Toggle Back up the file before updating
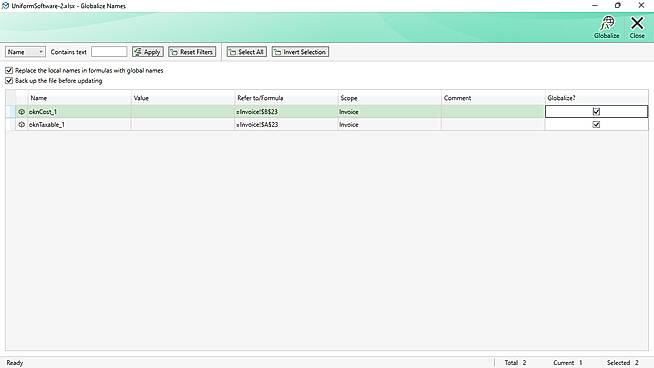This screenshot has width=654, height=368. click(x=9, y=81)
